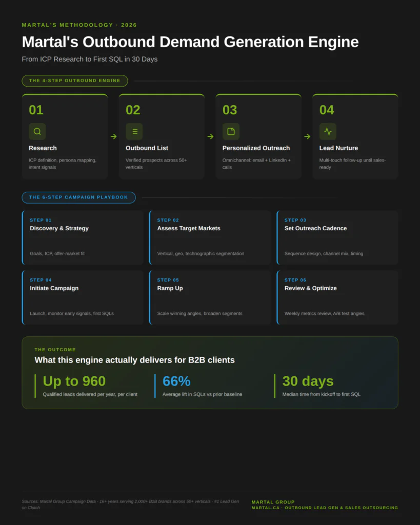This screenshot has width=420, height=525.
Task: Open the 'Initiate Campaign' step heading
Action: tap(54, 288)
